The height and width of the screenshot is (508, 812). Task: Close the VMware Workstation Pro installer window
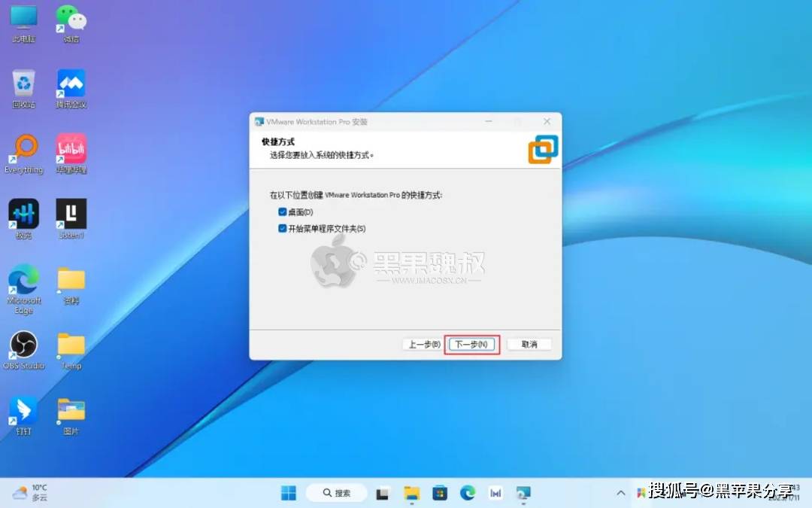click(x=547, y=121)
